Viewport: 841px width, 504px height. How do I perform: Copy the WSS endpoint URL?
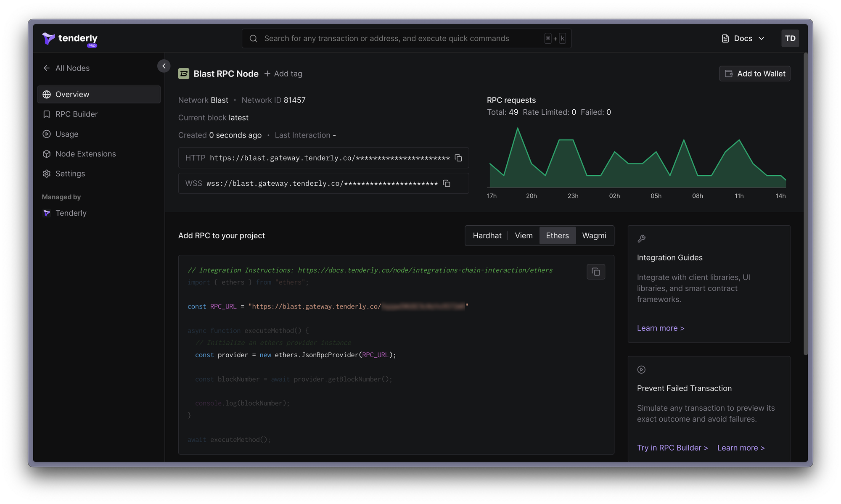[x=447, y=184]
